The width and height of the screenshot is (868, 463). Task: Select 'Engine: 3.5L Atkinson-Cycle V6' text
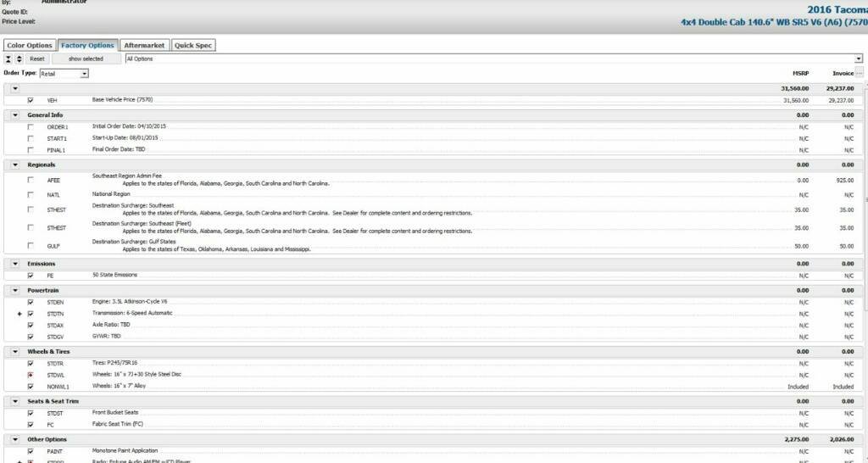130,302
